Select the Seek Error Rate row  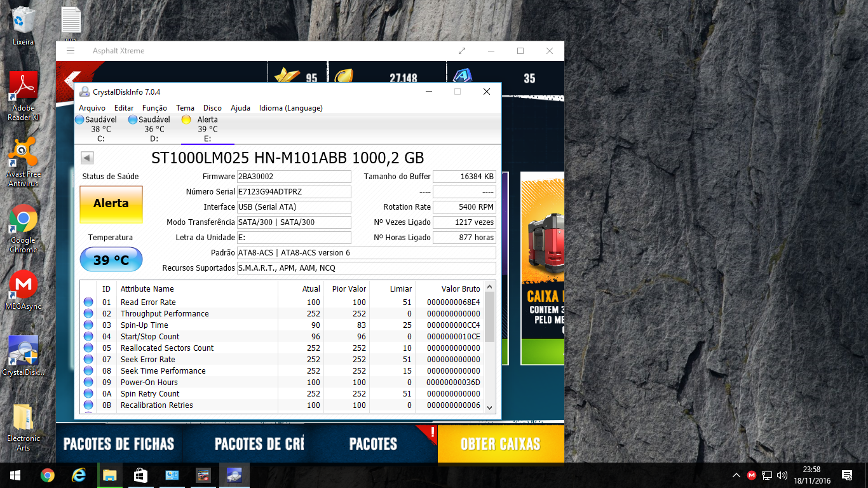282,360
